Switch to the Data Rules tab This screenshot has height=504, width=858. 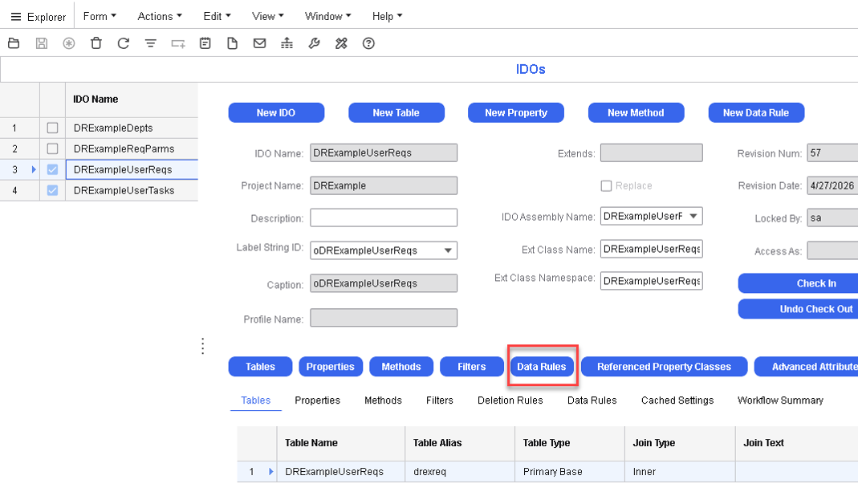592,400
